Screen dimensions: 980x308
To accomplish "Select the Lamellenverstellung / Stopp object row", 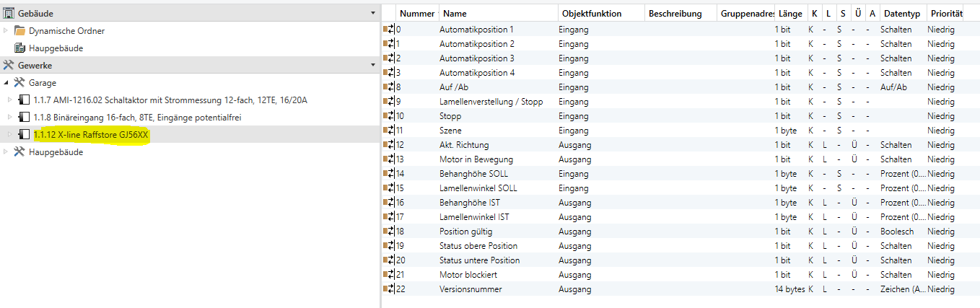I will (x=491, y=102).
